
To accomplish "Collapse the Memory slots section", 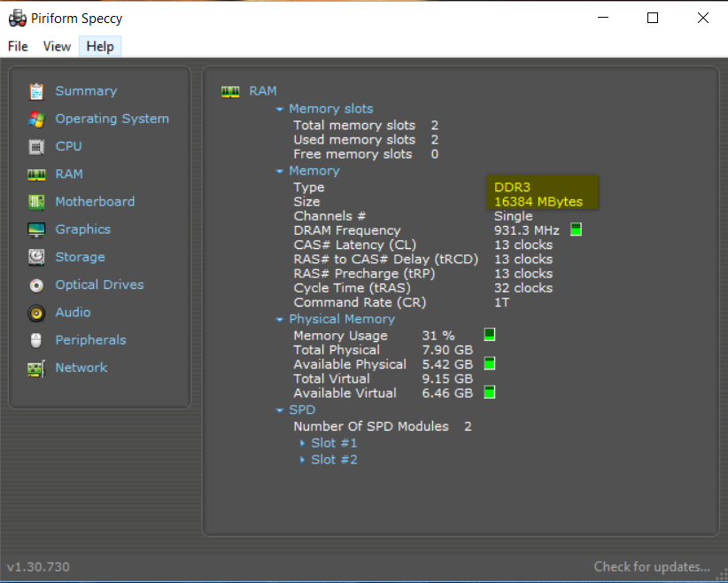I will pyautogui.click(x=280, y=109).
